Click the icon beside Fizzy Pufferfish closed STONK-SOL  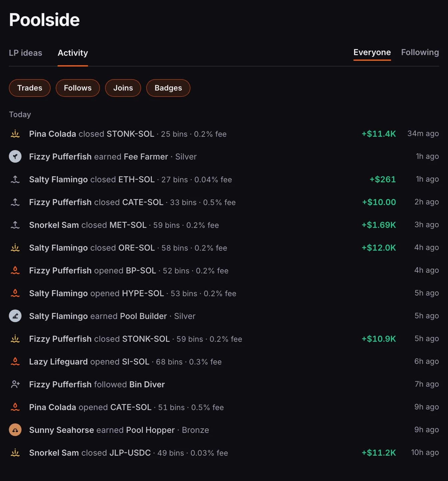15,339
